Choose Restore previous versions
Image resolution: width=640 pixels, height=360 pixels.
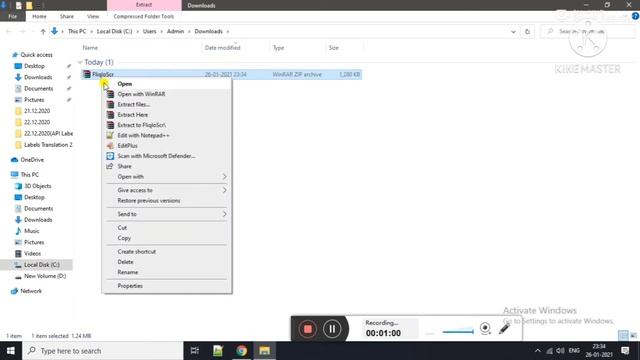[149, 200]
